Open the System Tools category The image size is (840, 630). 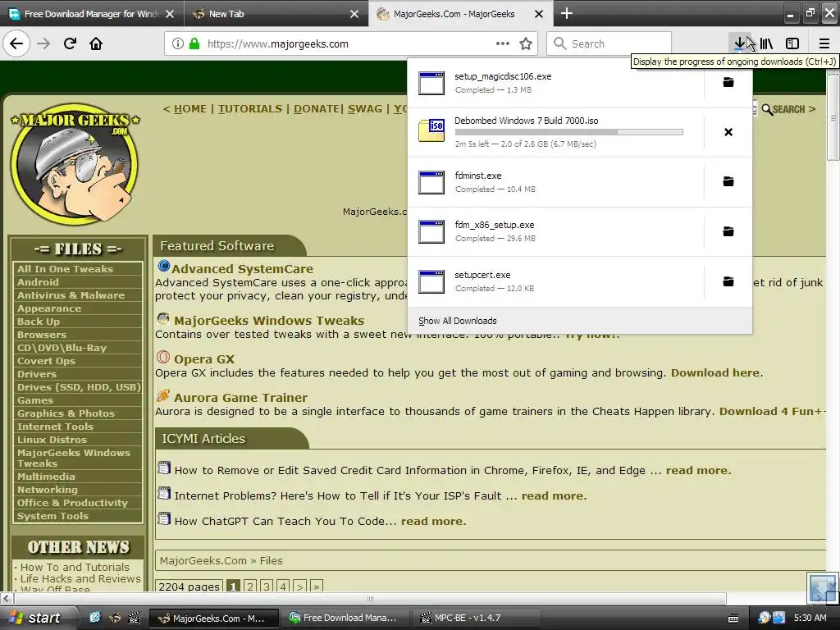pyautogui.click(x=52, y=516)
